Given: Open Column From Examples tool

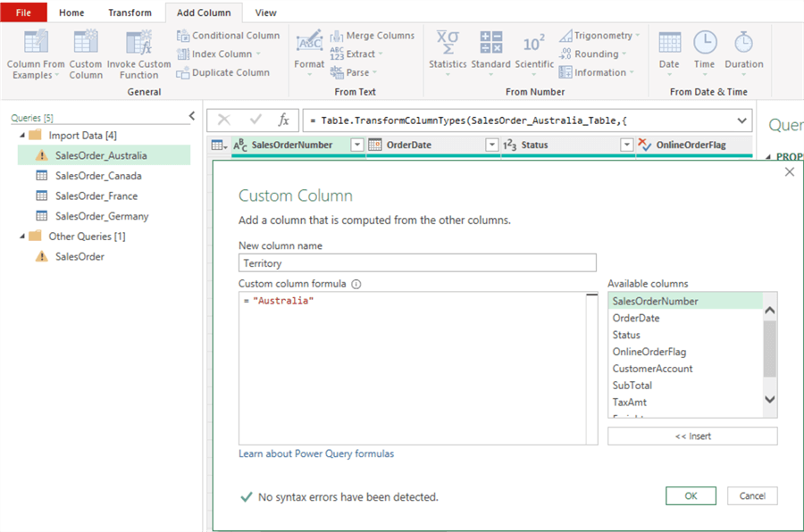Looking at the screenshot, I should 36,54.
